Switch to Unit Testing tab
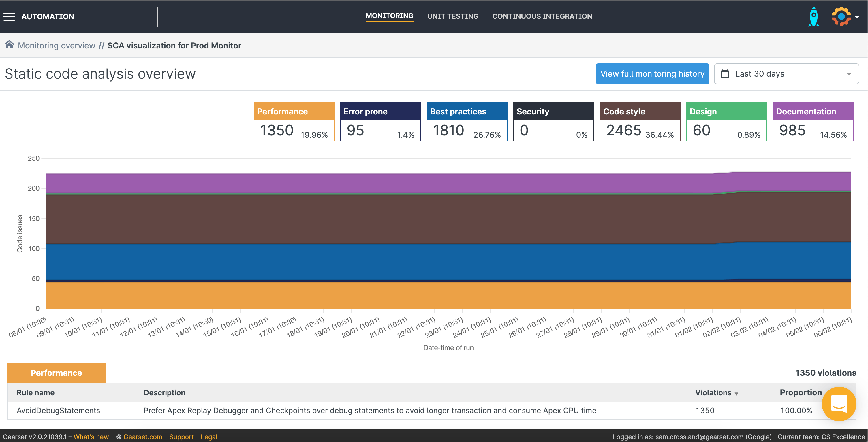The height and width of the screenshot is (442, 868). pyautogui.click(x=452, y=16)
